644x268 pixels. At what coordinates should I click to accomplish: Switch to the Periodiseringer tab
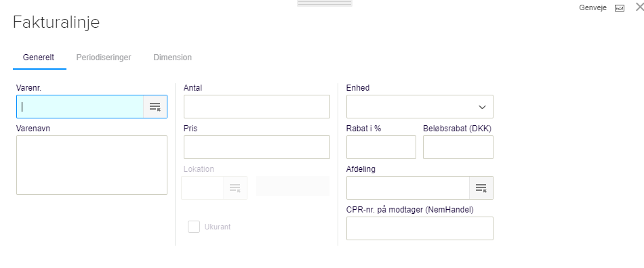[x=104, y=58]
